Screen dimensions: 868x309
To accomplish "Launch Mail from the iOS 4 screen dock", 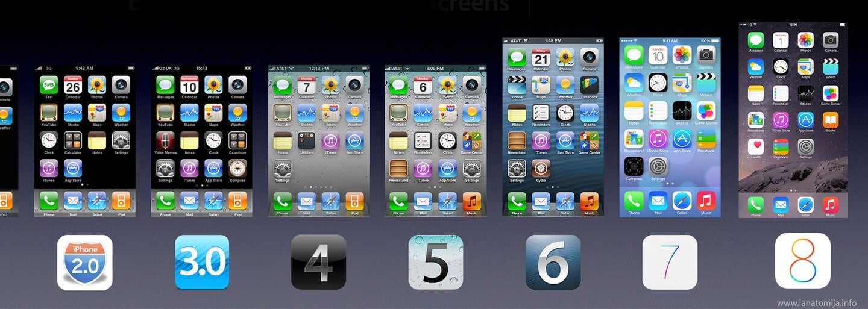I will coord(306,201).
